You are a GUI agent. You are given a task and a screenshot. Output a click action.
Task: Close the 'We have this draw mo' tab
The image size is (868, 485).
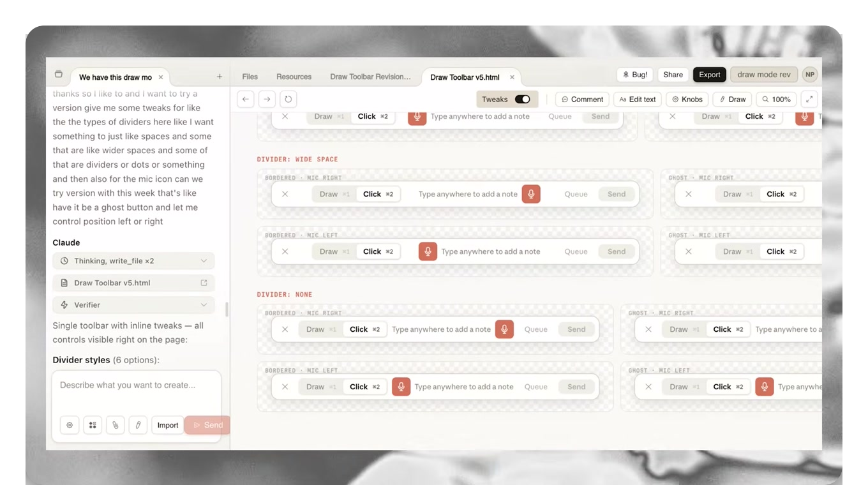161,77
